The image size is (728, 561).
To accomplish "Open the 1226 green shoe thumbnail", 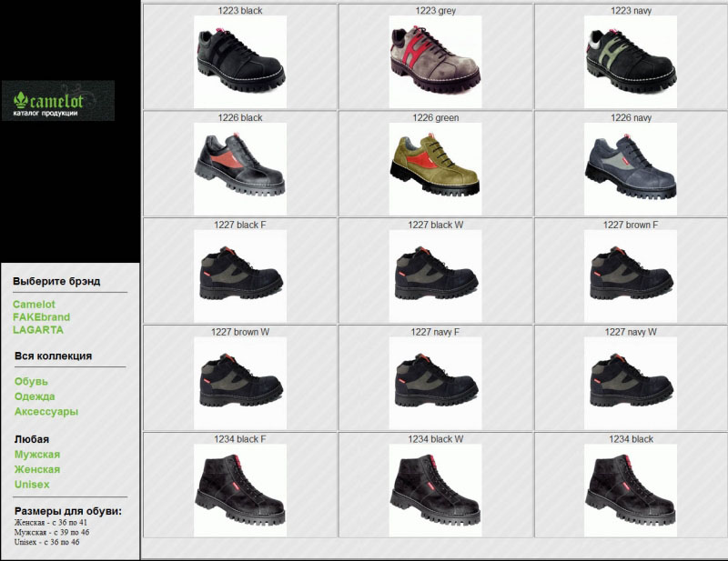I will click(x=436, y=169).
